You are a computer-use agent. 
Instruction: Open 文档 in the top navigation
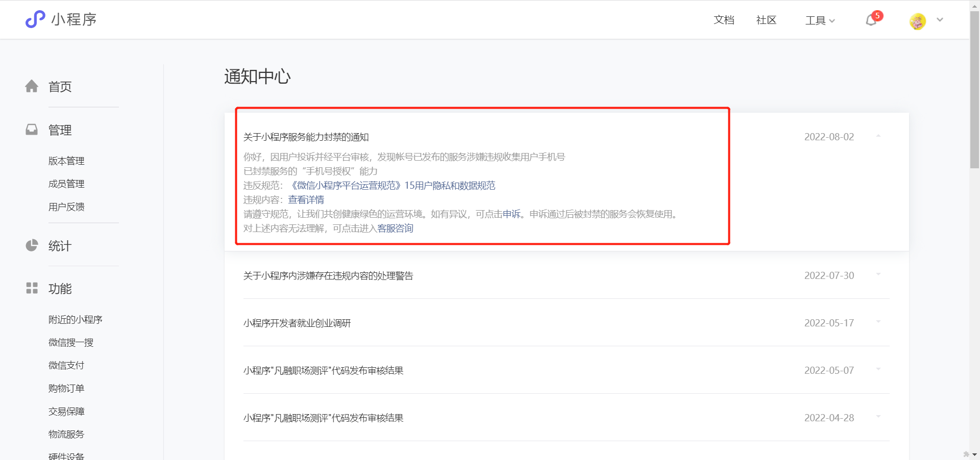724,20
